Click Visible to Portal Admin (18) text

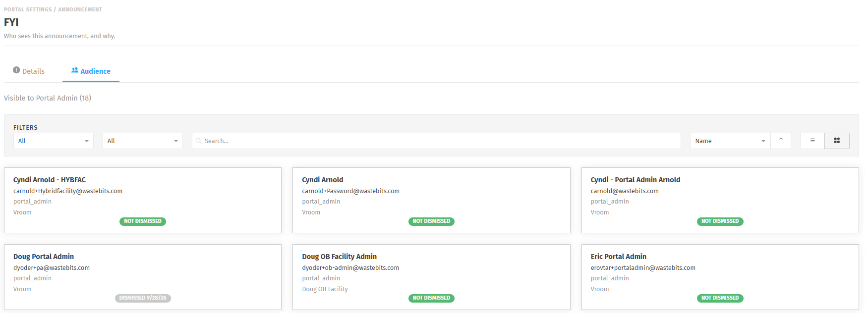pyautogui.click(x=48, y=98)
